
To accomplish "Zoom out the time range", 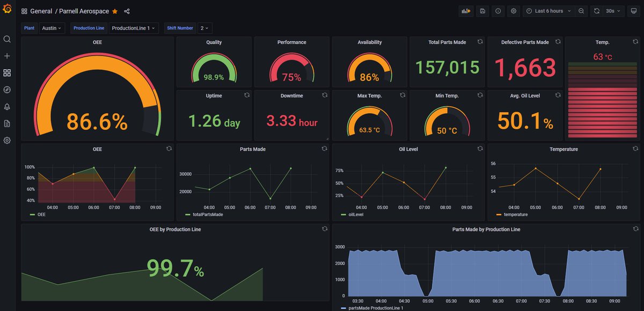I will coord(581,11).
